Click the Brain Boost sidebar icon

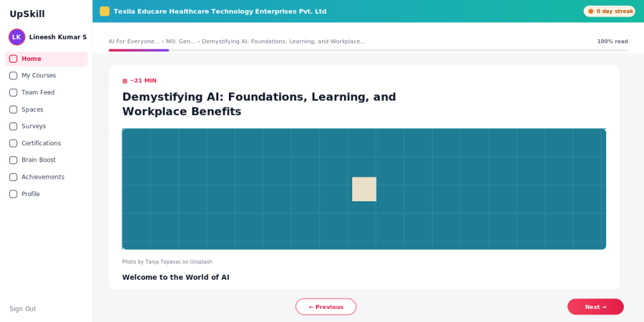pos(13,160)
